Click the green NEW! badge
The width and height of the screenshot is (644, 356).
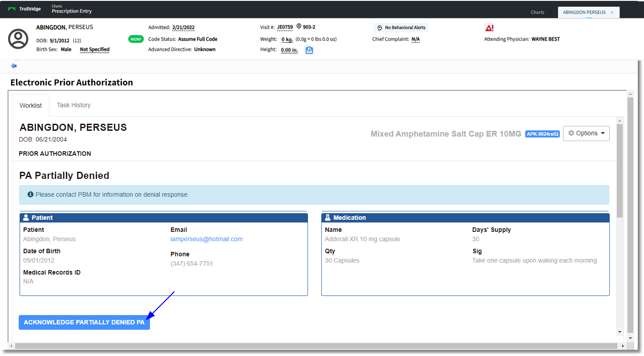[x=136, y=39]
